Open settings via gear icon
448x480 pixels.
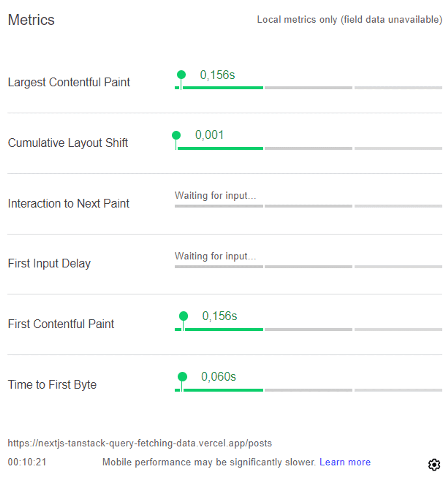coord(434,465)
